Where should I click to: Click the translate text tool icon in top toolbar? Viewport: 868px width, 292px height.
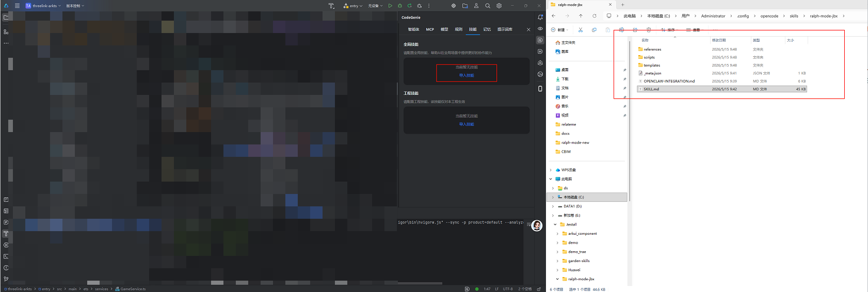(x=331, y=6)
